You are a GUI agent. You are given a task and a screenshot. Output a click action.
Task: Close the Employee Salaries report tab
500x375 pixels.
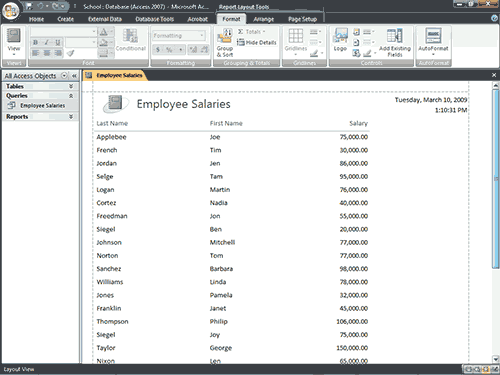pyautogui.click(x=494, y=75)
